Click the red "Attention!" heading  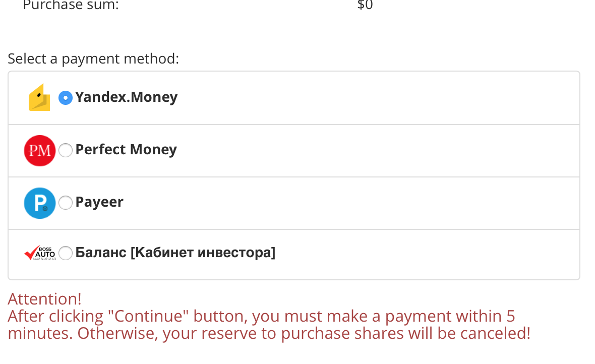44,299
